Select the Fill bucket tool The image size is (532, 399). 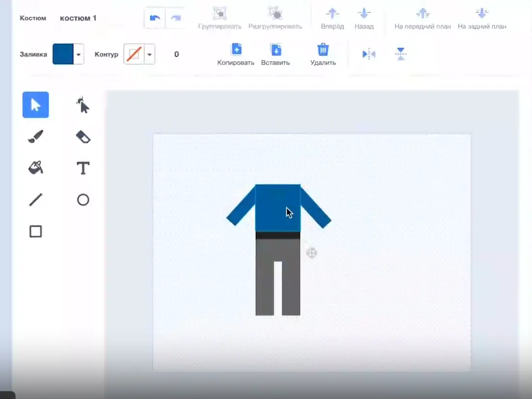(35, 168)
